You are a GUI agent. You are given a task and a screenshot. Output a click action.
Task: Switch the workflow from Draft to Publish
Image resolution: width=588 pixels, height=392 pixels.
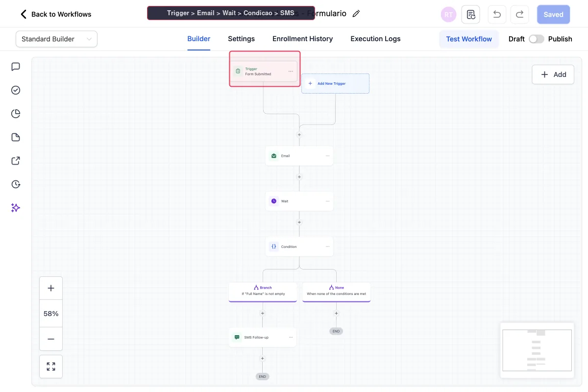pyautogui.click(x=537, y=39)
